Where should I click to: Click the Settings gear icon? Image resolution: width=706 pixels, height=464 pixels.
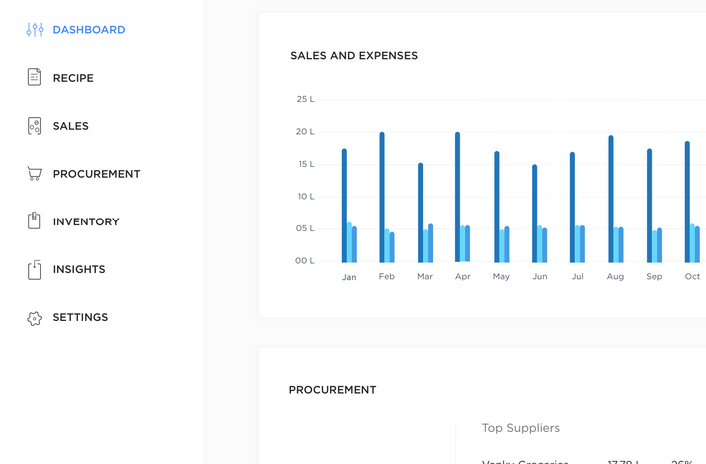click(x=35, y=318)
